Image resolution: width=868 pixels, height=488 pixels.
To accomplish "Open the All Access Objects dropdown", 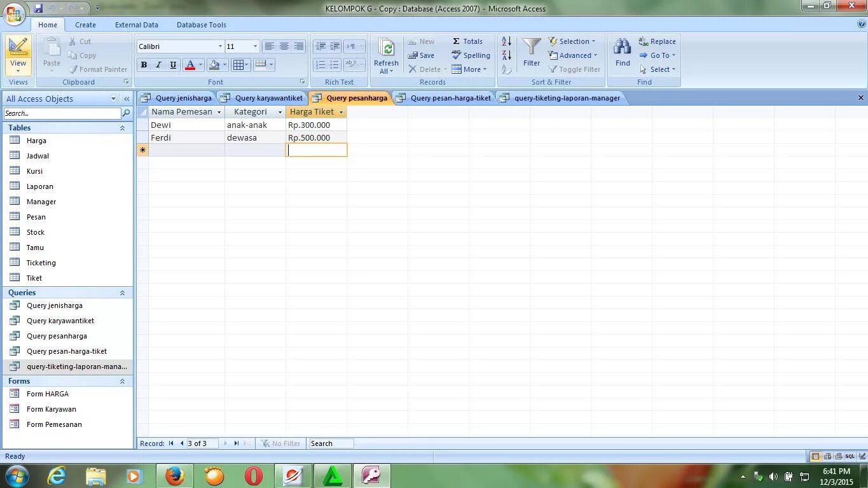I will pyautogui.click(x=114, y=99).
